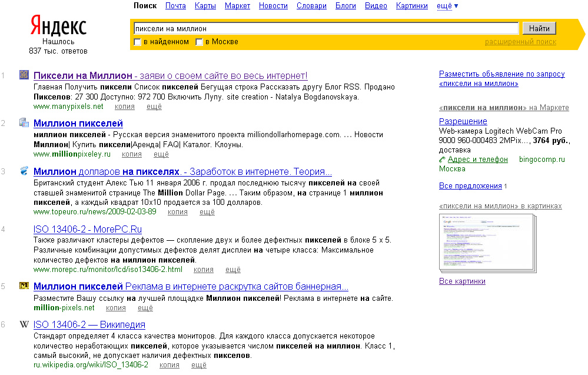Open the Почта tab
The height and width of the screenshot is (375, 588).
175,6
